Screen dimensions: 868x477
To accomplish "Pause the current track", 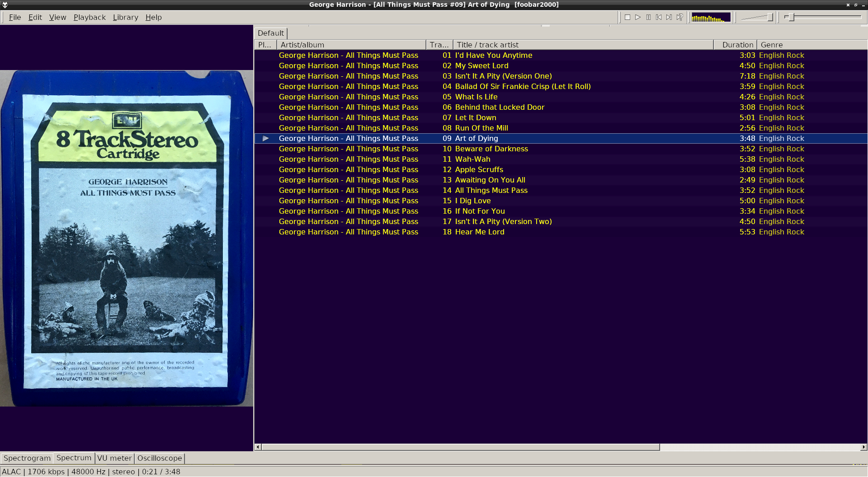I will (x=648, y=17).
